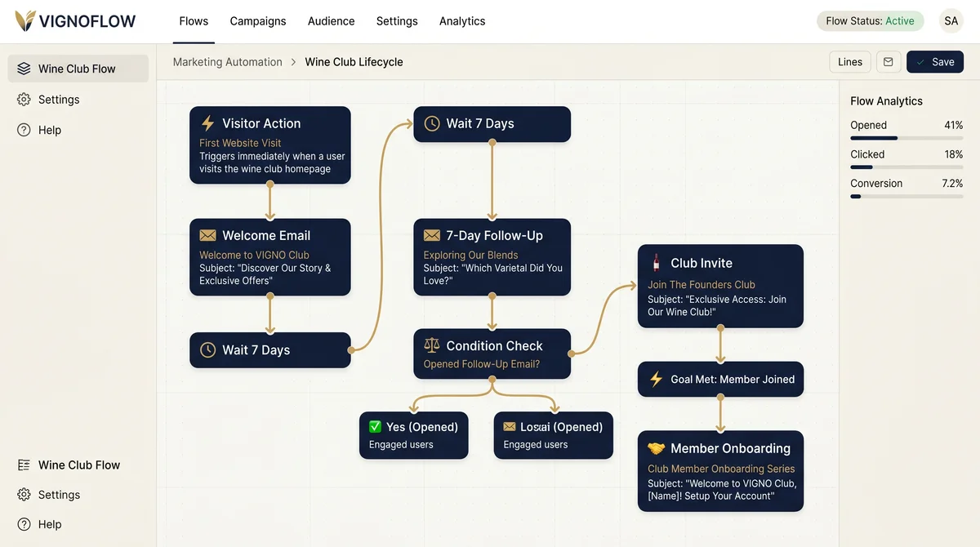
Task: Click the Wine Club Lifecycle breadcrumb
Action: (x=354, y=62)
